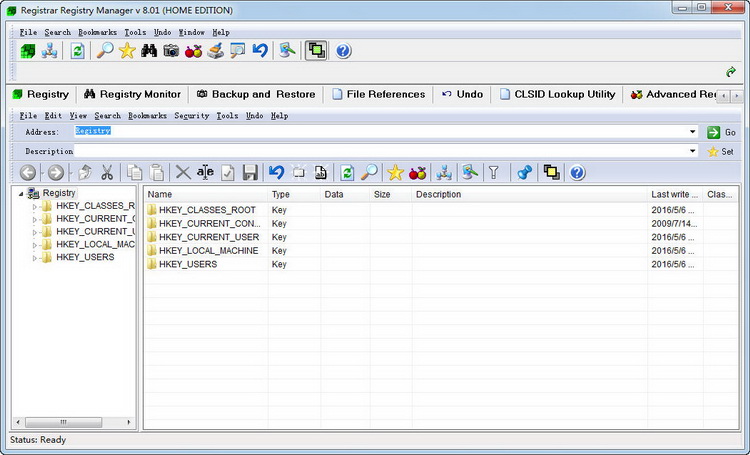Switch to the File References tab
The width and height of the screenshot is (750, 455).
378,94
